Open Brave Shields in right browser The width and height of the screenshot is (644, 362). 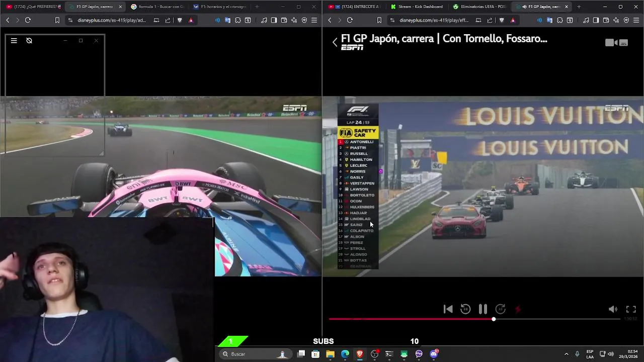[502, 20]
